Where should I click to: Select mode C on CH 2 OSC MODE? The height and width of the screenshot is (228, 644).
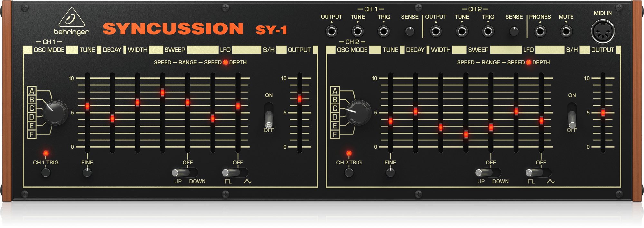click(335, 108)
